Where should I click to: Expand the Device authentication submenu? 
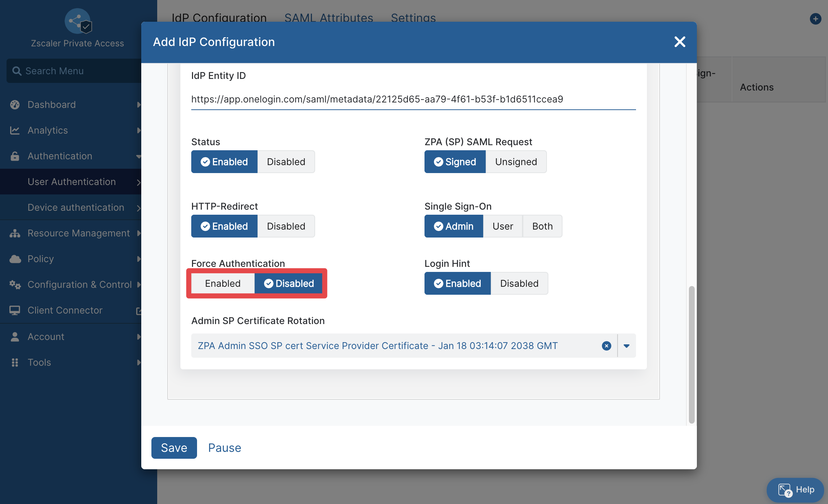pos(138,208)
